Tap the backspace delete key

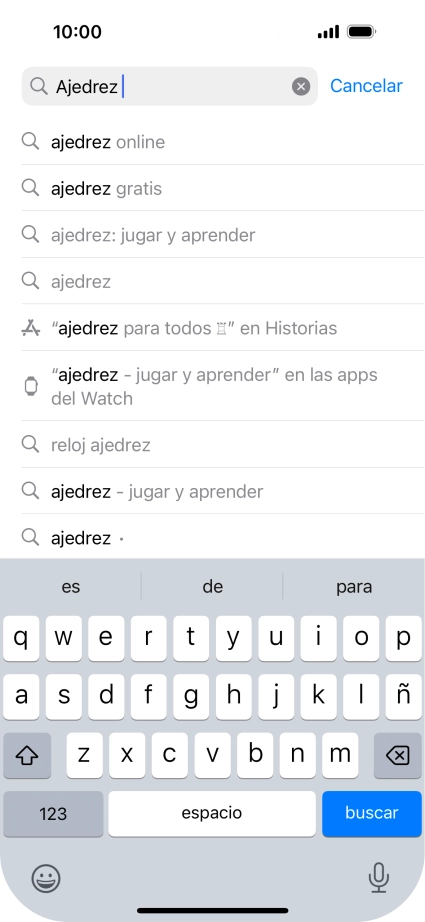pyautogui.click(x=398, y=756)
